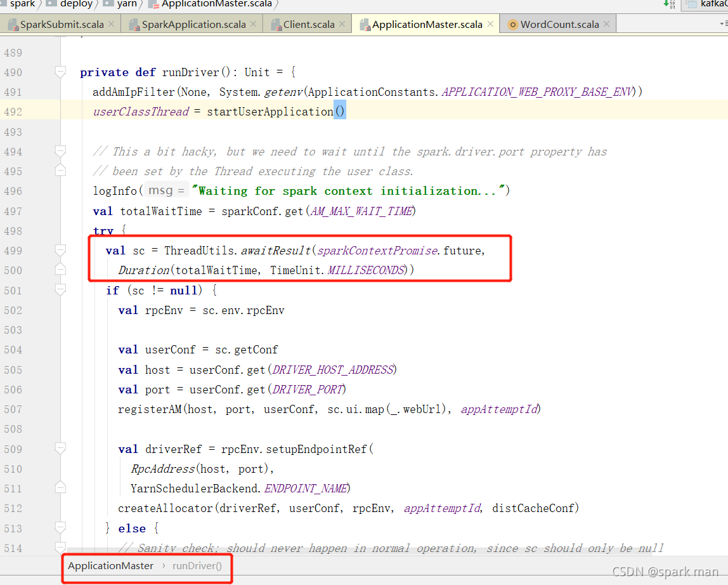The image size is (728, 585).
Task: Switch to the SparkSubmit.scala tab
Action: point(62,25)
